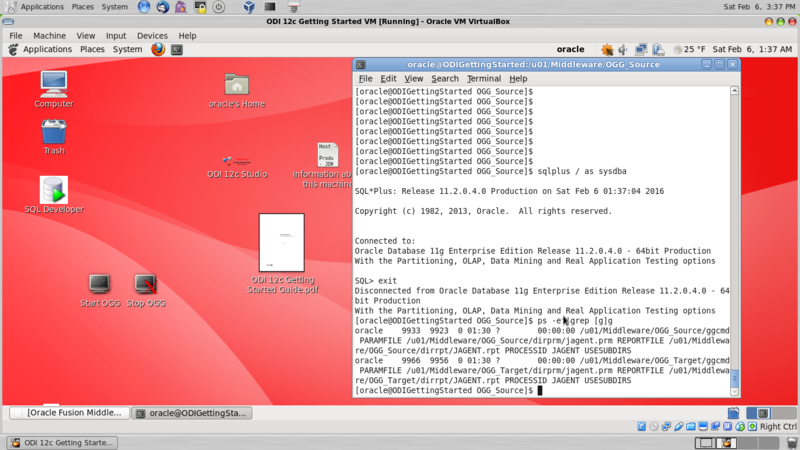Open VirtualBox Devices menu
800x450 pixels.
(x=152, y=36)
